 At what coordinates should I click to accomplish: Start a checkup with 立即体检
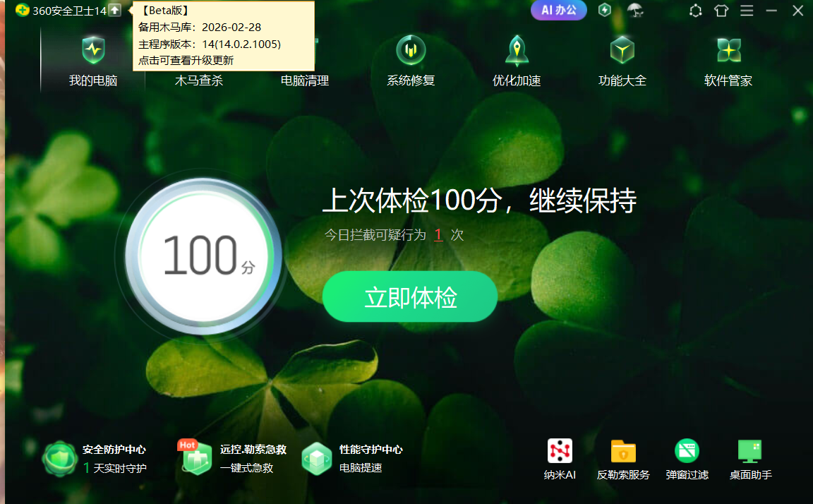pos(409,296)
